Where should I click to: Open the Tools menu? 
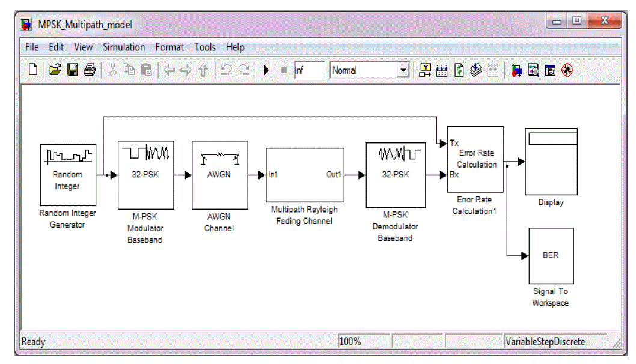pyautogui.click(x=204, y=47)
